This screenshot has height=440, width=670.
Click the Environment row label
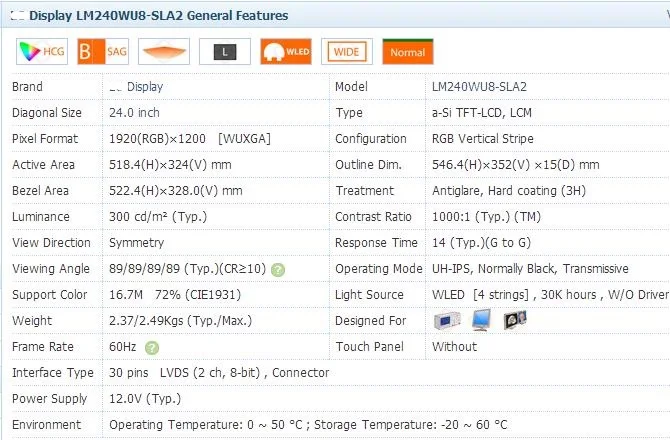tap(47, 425)
